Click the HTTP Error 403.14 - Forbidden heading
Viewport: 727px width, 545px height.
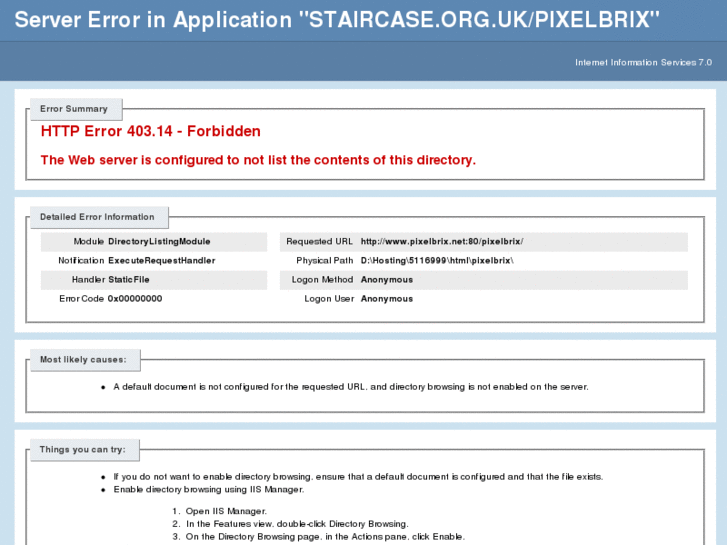[151, 131]
